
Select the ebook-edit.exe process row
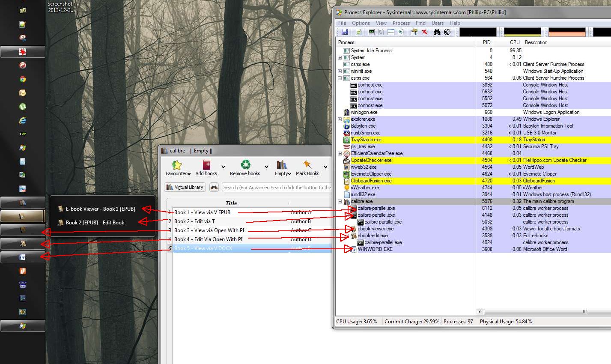coord(473,236)
